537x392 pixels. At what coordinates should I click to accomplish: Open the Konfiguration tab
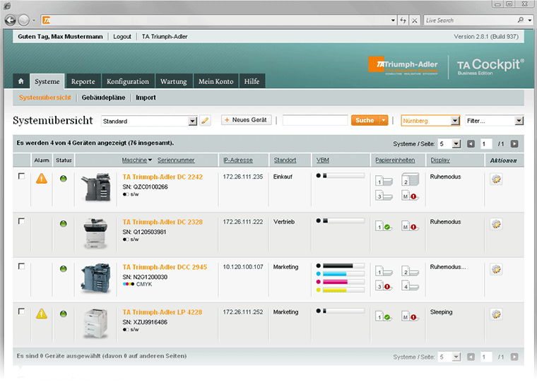[128, 81]
